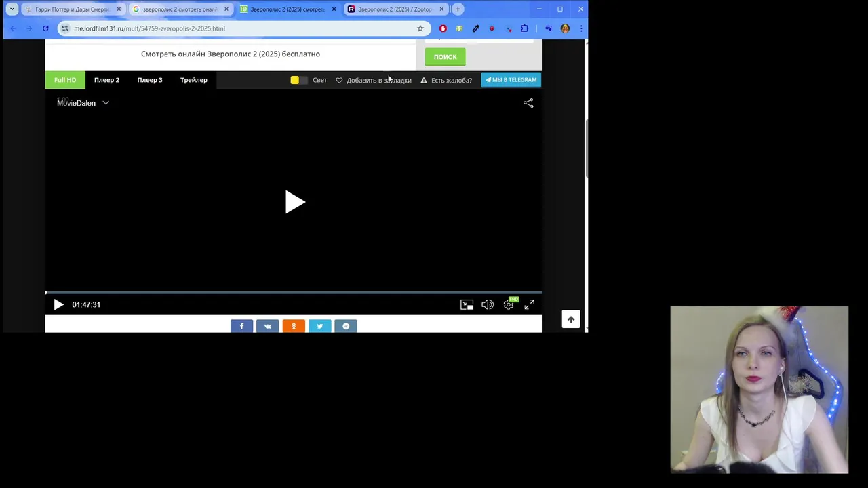The height and width of the screenshot is (488, 868).
Task: Click the small play button in the player bar
Action: (58, 304)
